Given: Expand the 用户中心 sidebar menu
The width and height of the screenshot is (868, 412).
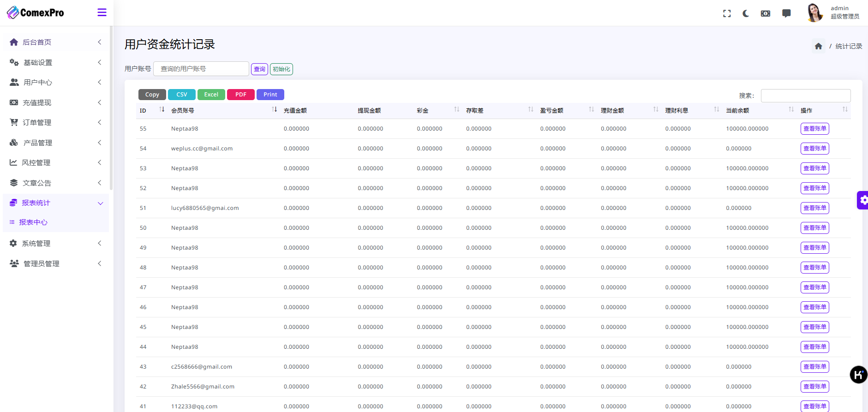Looking at the screenshot, I should (55, 82).
